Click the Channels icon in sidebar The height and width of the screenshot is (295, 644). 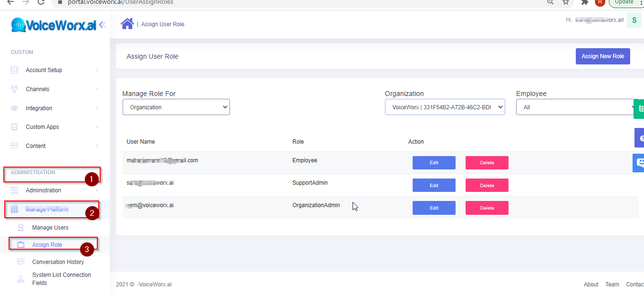[14, 89]
